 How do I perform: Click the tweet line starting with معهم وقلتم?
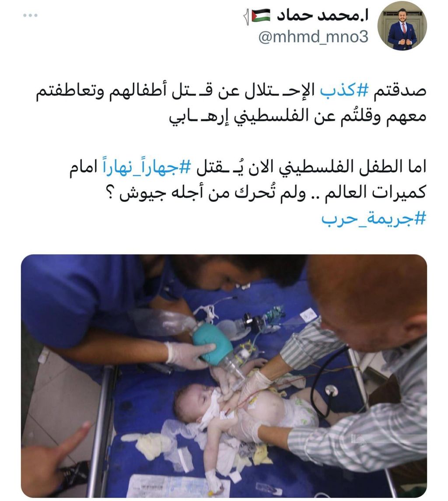(x=298, y=116)
